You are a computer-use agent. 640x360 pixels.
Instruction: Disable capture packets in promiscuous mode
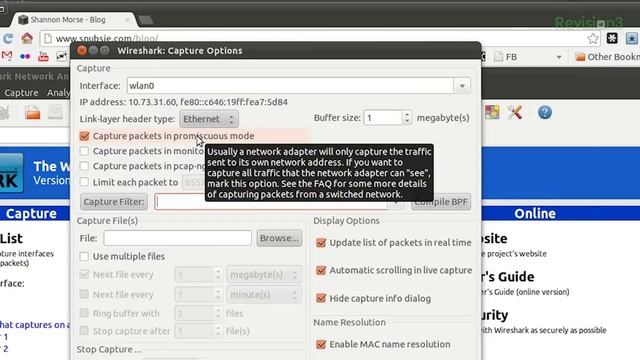tap(84, 136)
